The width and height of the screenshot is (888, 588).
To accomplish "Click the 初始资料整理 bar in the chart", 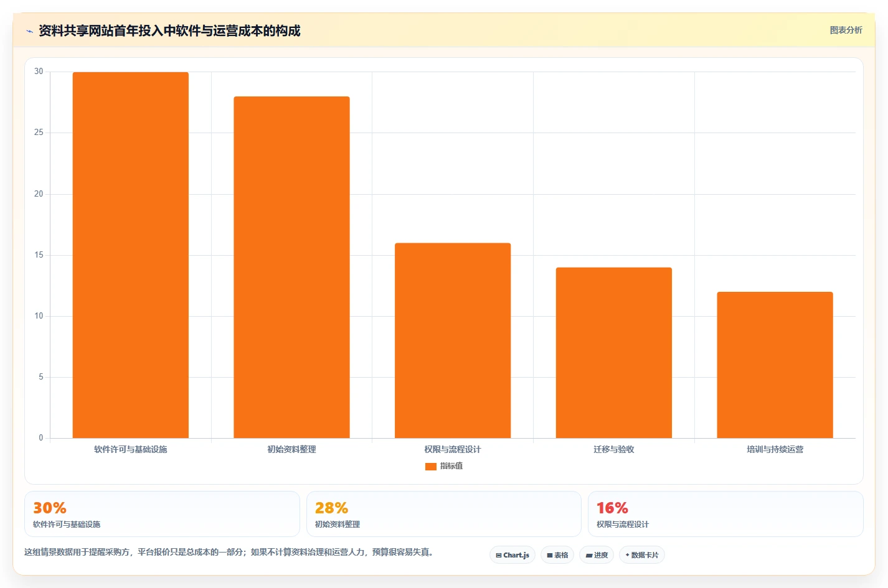I will pos(291,268).
